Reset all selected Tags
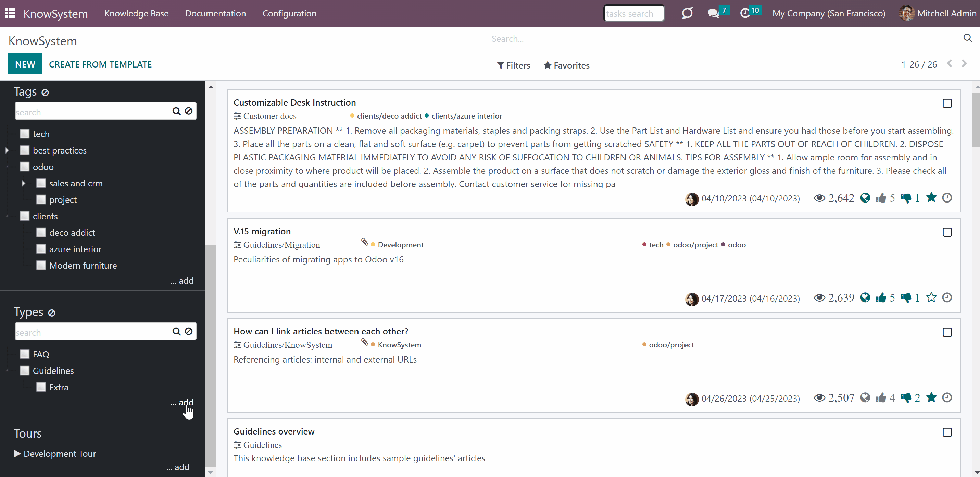Screen dimensions: 980x477 [45, 93]
